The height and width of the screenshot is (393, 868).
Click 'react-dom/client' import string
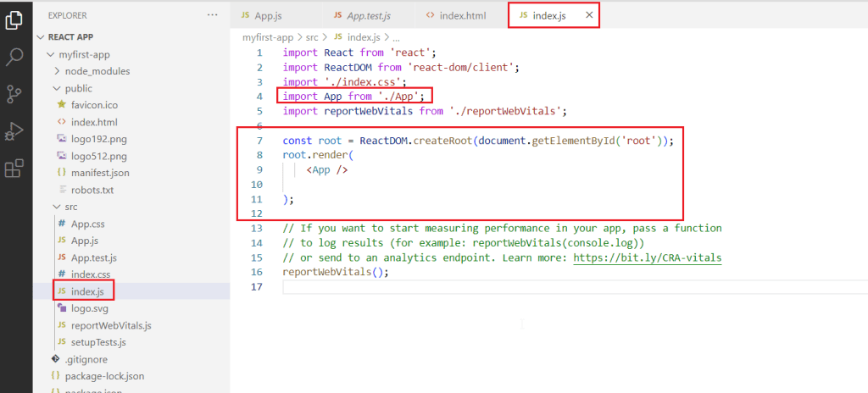[x=462, y=68]
